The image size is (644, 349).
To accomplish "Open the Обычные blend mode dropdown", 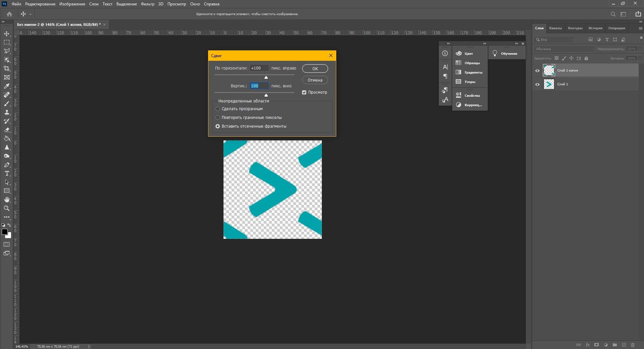I will (x=564, y=49).
